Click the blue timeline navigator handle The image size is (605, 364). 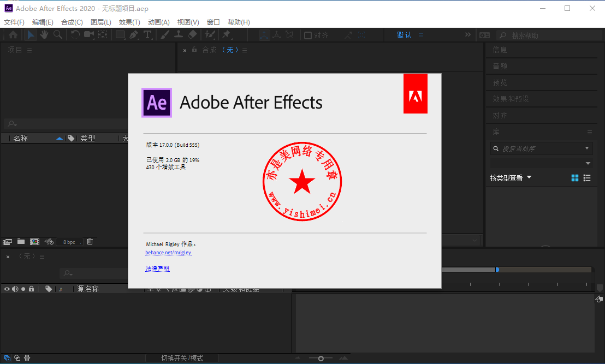tap(497, 270)
